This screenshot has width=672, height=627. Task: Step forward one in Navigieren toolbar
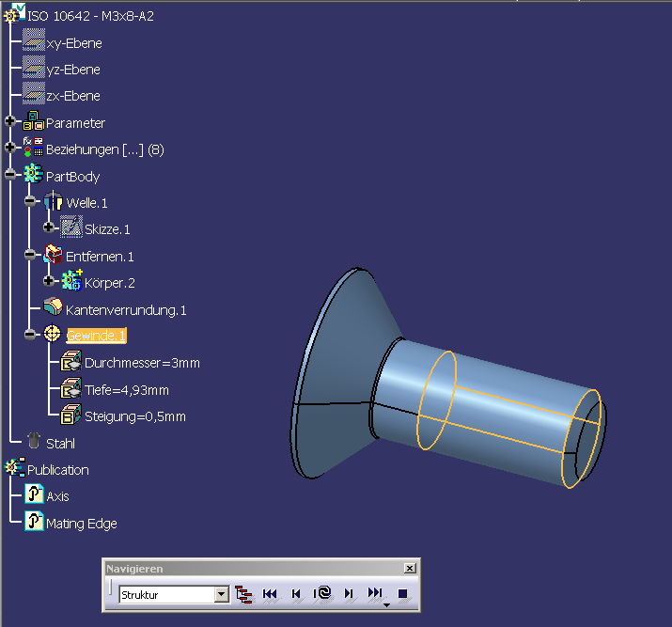tap(349, 594)
